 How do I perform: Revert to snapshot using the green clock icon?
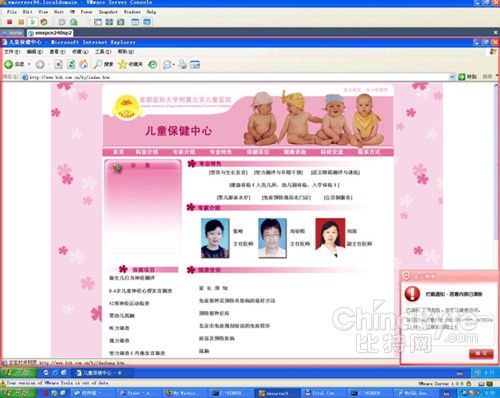(74, 22)
